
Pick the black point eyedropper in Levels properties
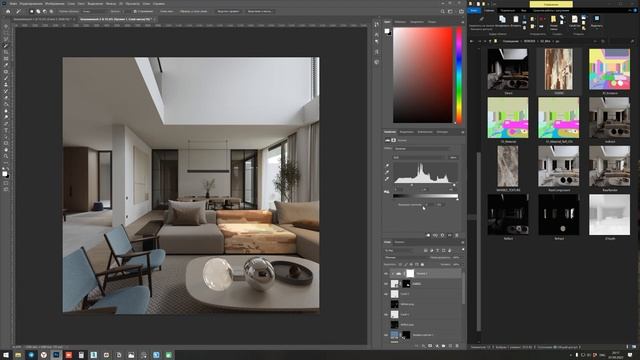387,165
